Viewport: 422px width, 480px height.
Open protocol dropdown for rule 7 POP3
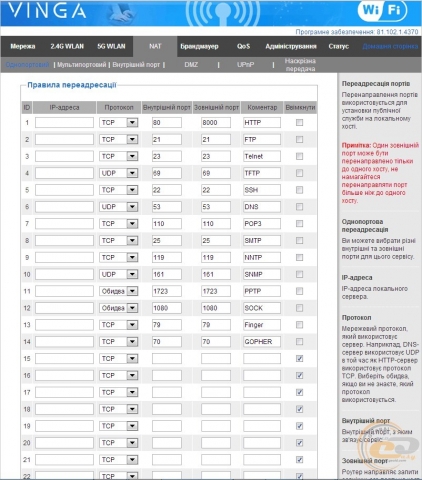[x=118, y=224]
